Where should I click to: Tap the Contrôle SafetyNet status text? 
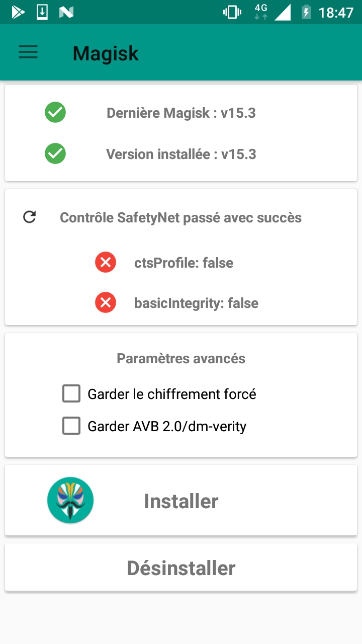click(x=180, y=218)
